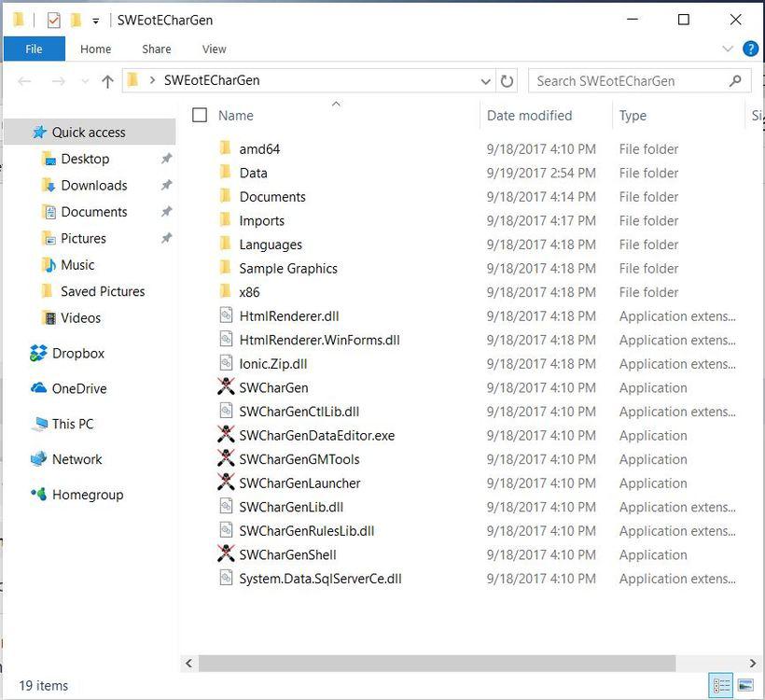Screen dimensions: 765x700
Task: Click the Up arrow navigation icon
Action: [107, 81]
